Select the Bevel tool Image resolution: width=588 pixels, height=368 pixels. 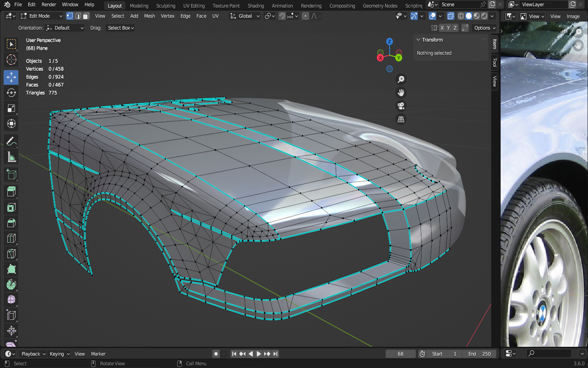click(x=11, y=223)
